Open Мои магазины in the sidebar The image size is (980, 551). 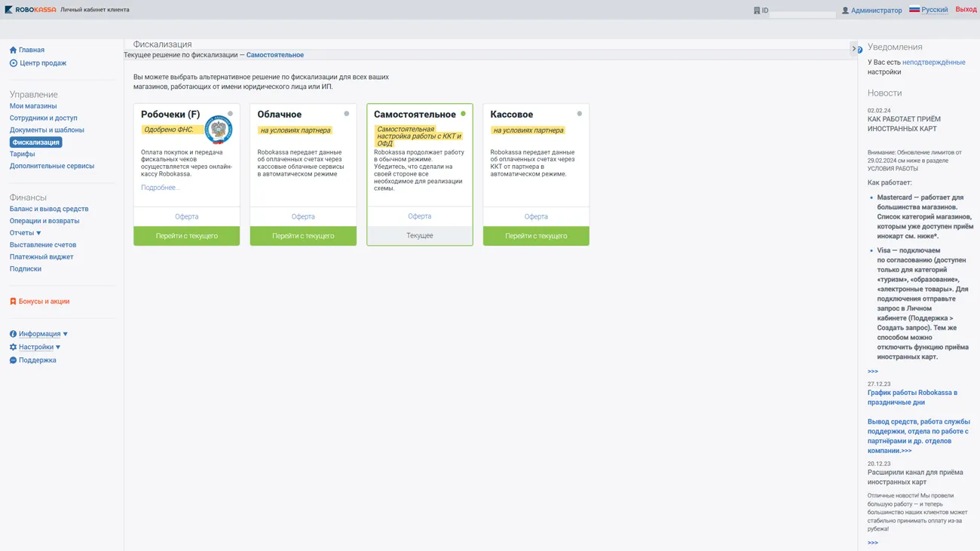(x=33, y=106)
